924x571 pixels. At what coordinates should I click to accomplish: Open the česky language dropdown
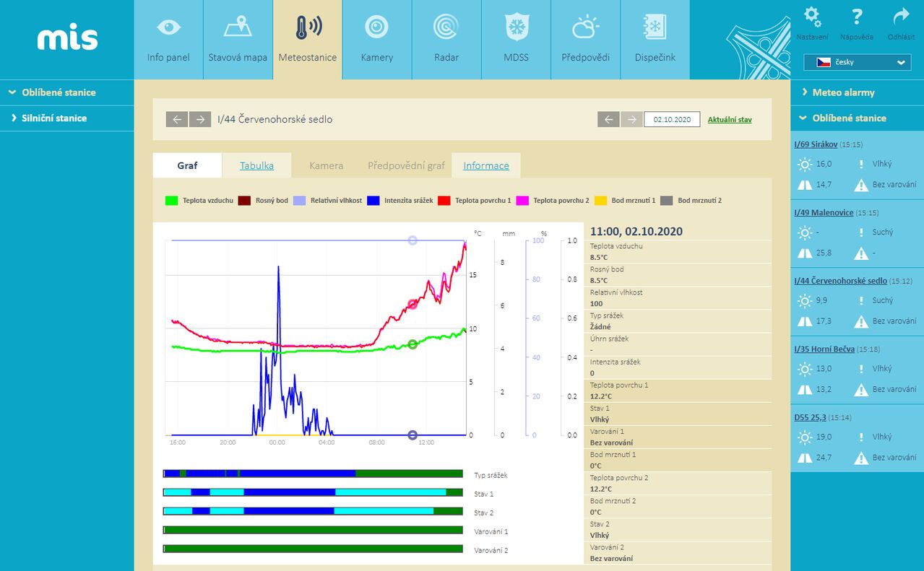pyautogui.click(x=857, y=62)
